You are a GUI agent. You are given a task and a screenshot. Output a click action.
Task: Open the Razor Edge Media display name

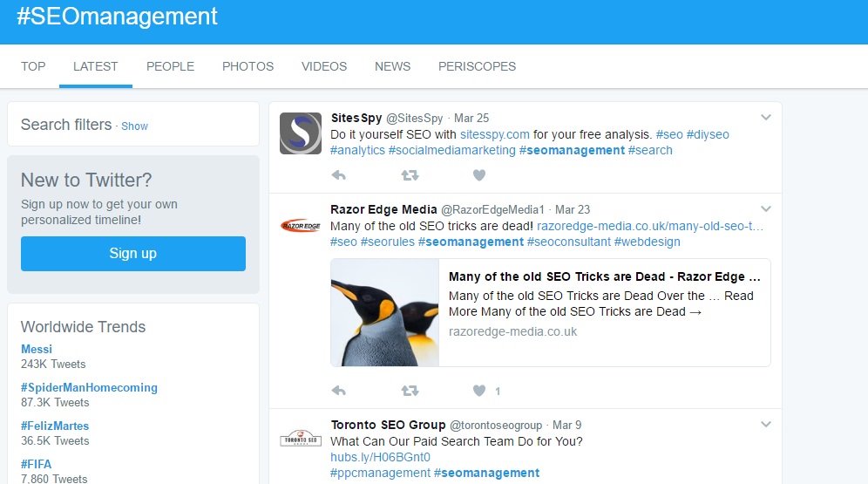[x=383, y=209]
